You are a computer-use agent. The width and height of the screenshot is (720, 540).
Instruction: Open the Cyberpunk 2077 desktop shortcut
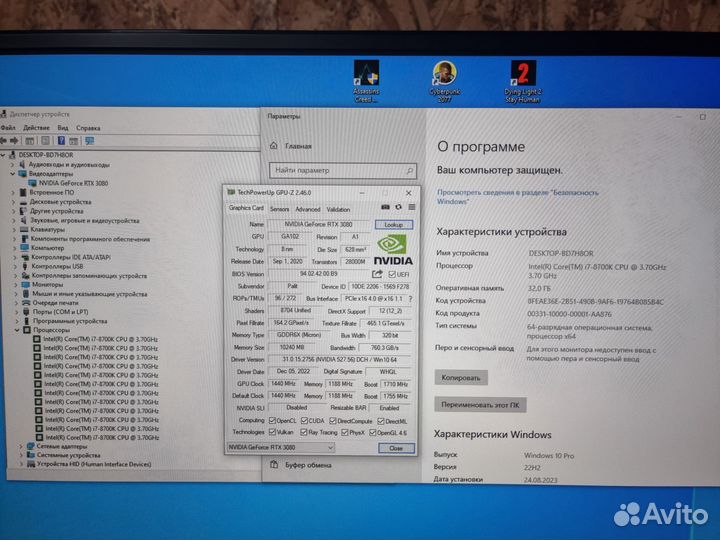tap(444, 81)
